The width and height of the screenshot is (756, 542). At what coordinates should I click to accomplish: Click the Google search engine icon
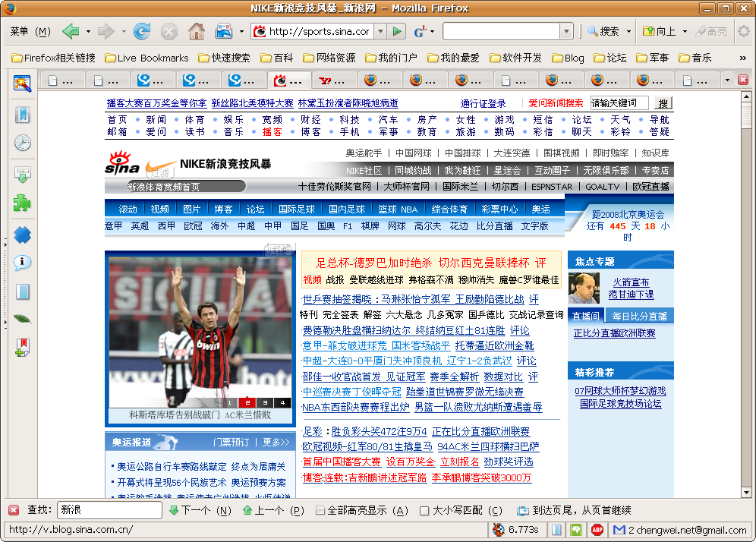pyautogui.click(x=420, y=32)
